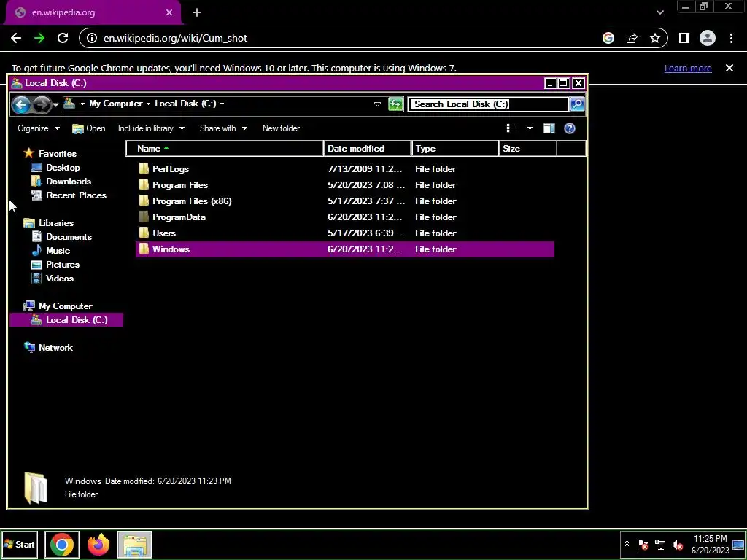Open previous locations dropdown in address bar

point(377,104)
